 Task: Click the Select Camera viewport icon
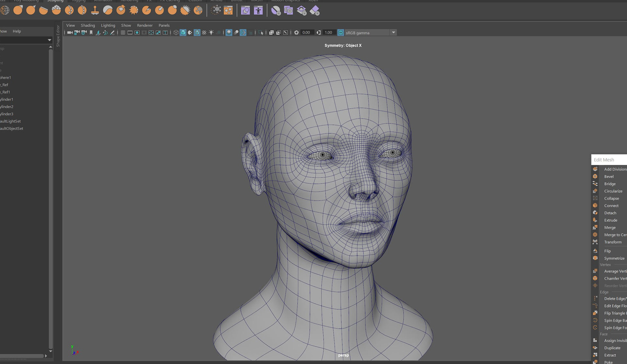[70, 33]
